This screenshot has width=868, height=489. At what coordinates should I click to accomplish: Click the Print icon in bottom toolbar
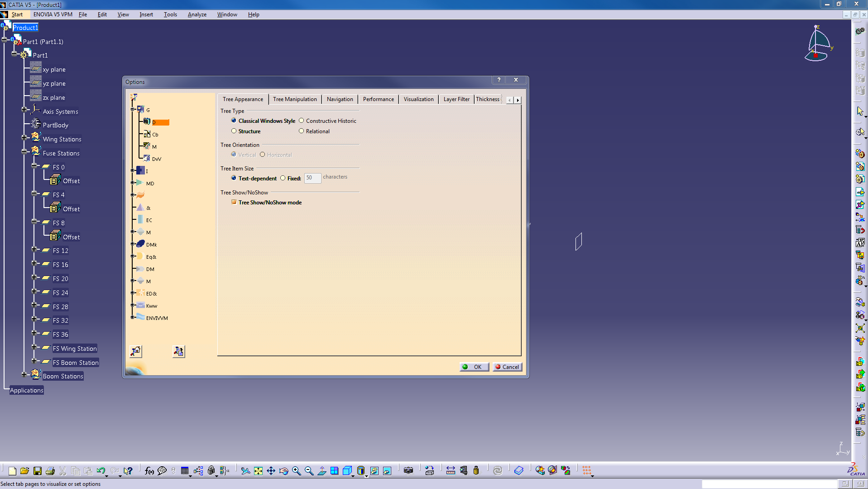coord(50,471)
